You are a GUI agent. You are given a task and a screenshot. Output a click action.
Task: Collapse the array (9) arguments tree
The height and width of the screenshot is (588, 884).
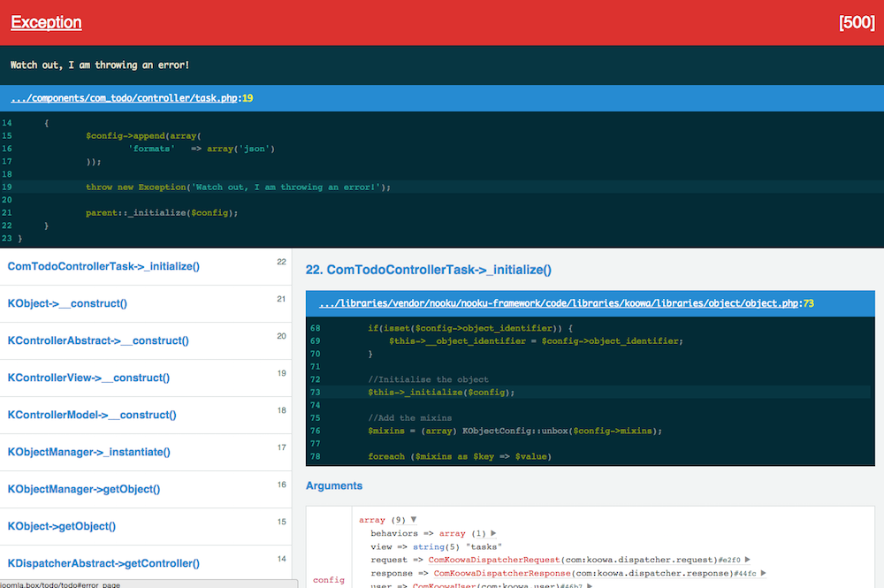click(x=414, y=520)
